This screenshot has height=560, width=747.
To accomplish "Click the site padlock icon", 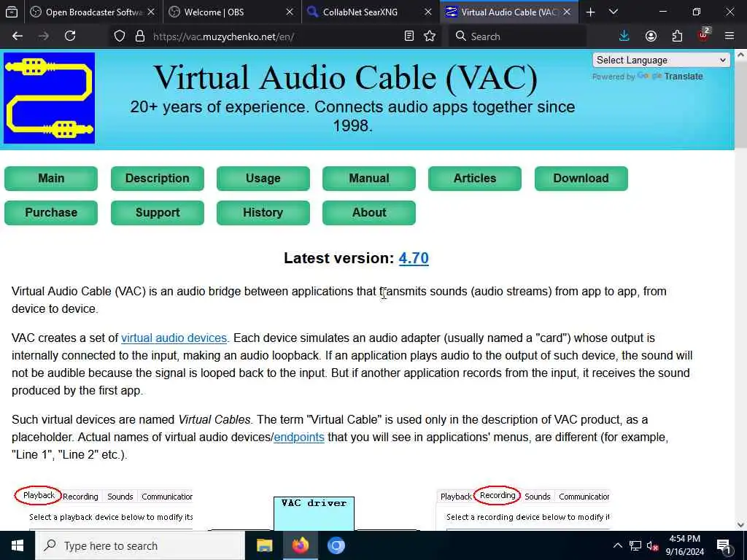I will (139, 36).
